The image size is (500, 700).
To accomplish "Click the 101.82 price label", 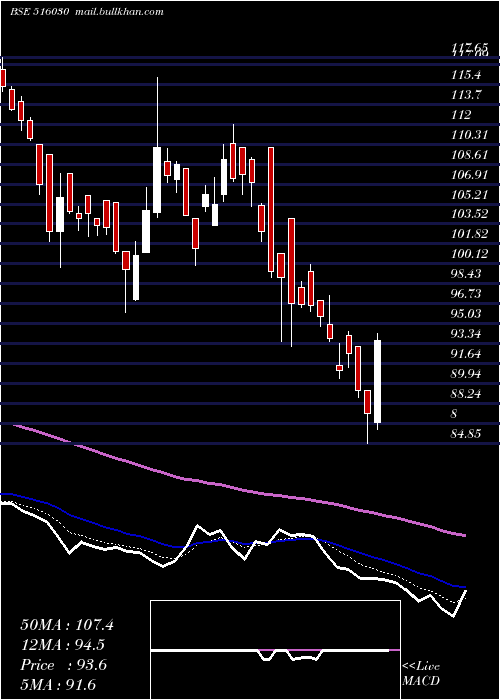I will point(470,234).
